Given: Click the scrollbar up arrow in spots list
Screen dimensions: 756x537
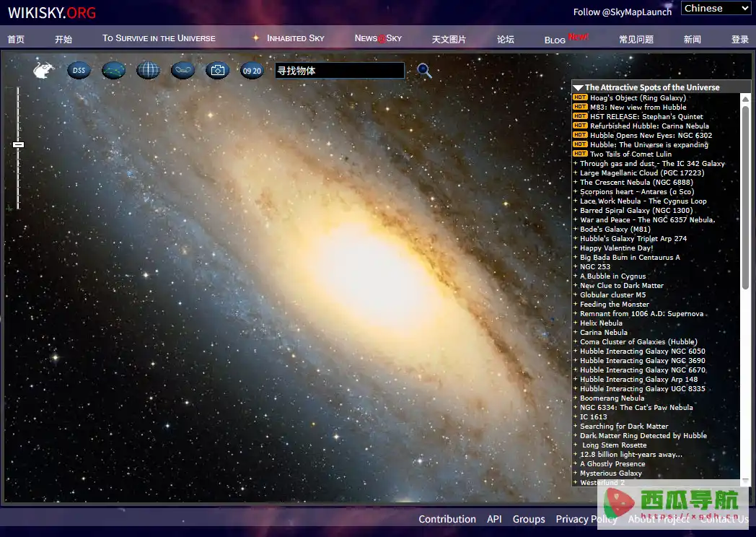Looking at the screenshot, I should tap(745, 99).
